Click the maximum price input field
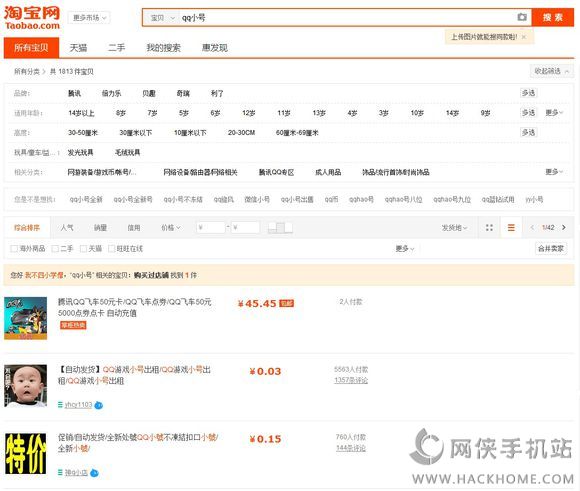 (246, 228)
